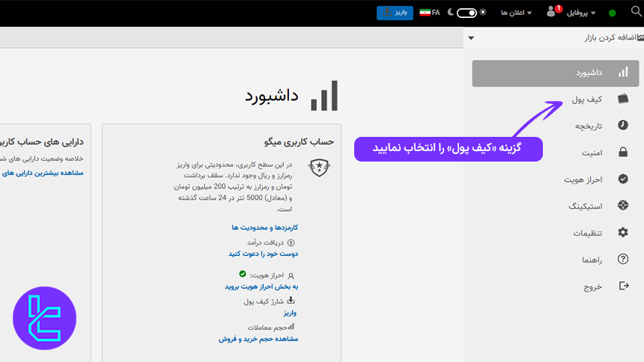
Task: Click the logout arrow icon
Action: 624,286
